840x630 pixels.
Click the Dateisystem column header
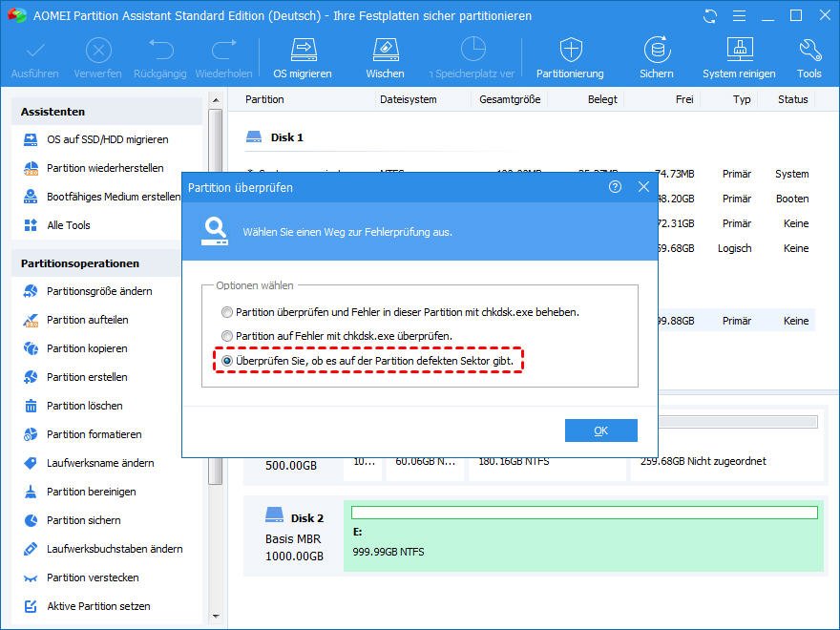pos(409,99)
